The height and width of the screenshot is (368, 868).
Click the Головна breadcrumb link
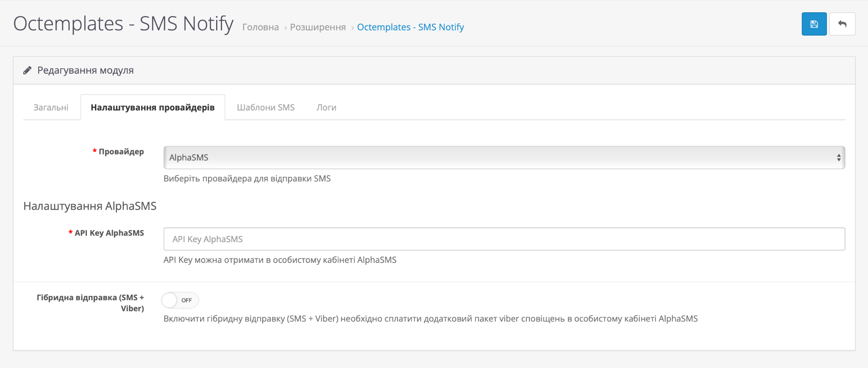pyautogui.click(x=260, y=27)
